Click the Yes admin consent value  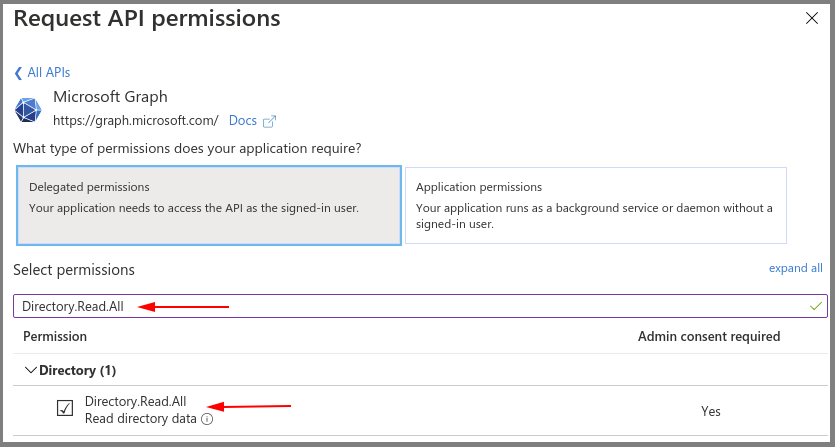coord(710,411)
